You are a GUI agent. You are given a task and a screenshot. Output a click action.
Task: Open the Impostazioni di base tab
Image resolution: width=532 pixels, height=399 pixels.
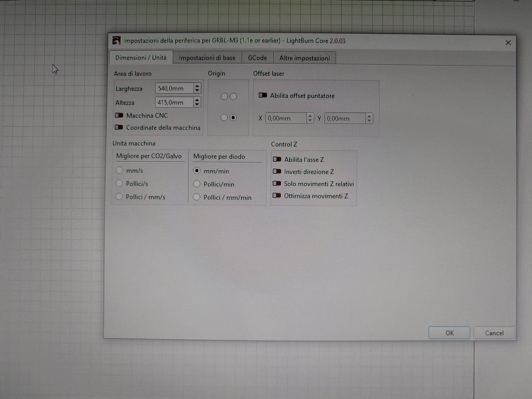coord(207,58)
